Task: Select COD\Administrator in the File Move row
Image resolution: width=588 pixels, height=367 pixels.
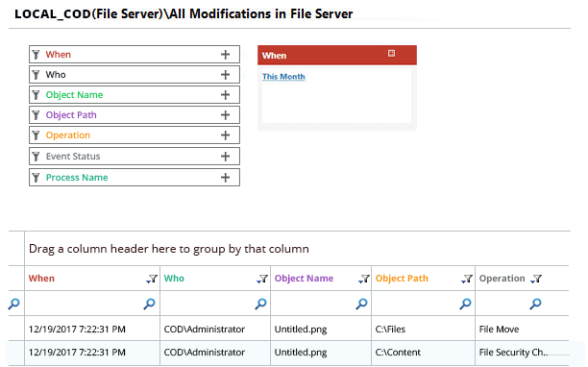Action: (215, 329)
